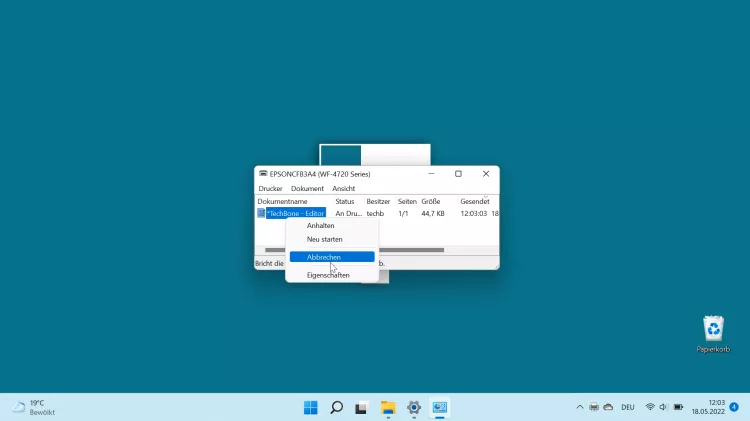
Task: Open the DEU language switcher
Action: pos(628,407)
